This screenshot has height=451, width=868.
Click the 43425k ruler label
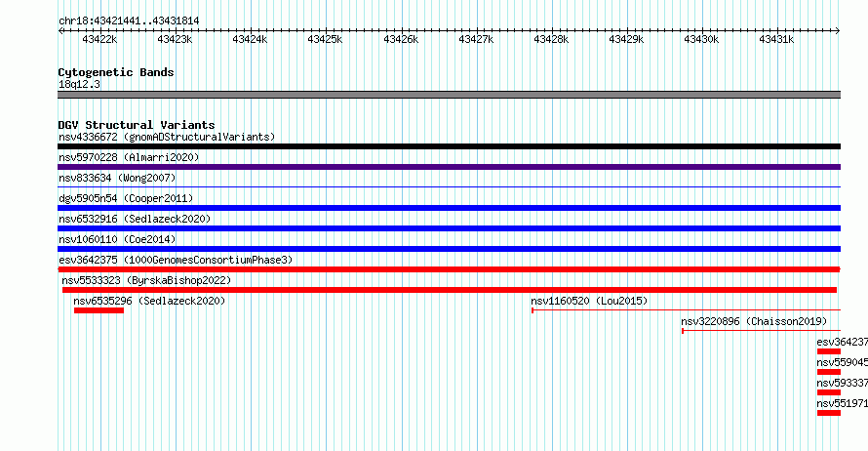[325, 39]
